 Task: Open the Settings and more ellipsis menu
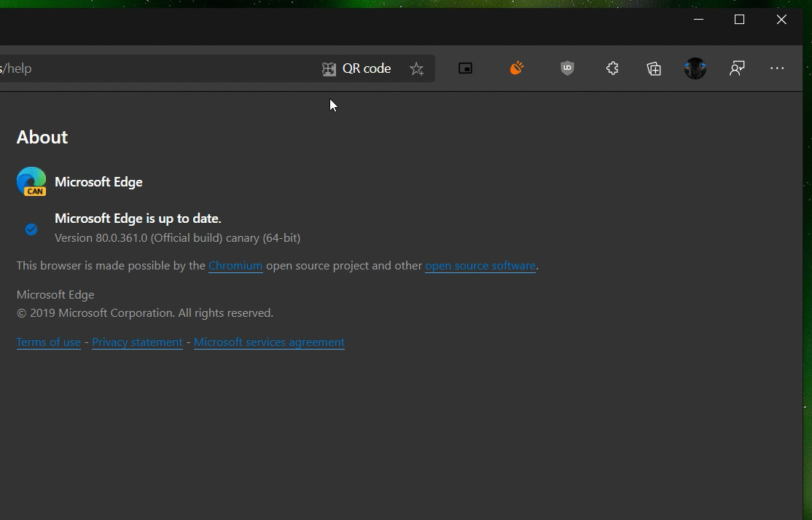coord(777,68)
